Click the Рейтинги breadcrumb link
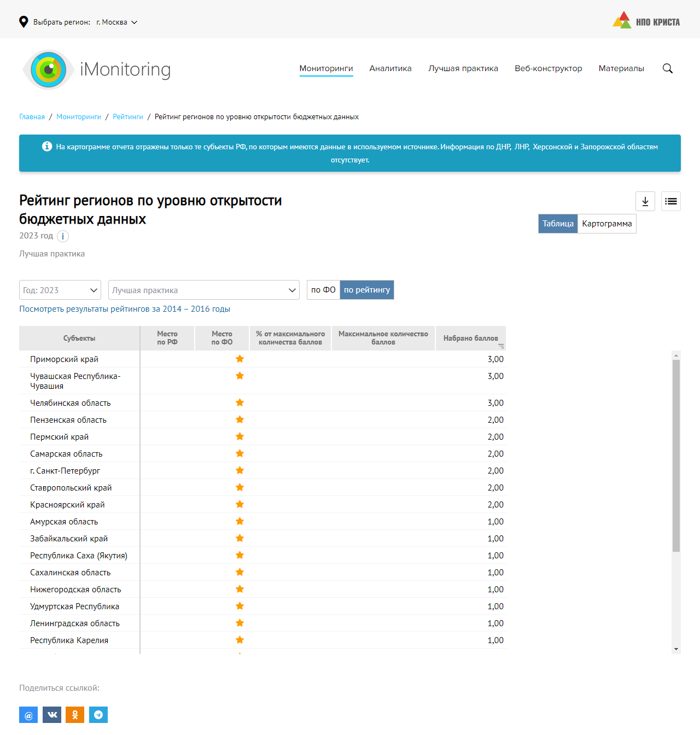Screen dimensions: 700x735 pyautogui.click(x=128, y=117)
